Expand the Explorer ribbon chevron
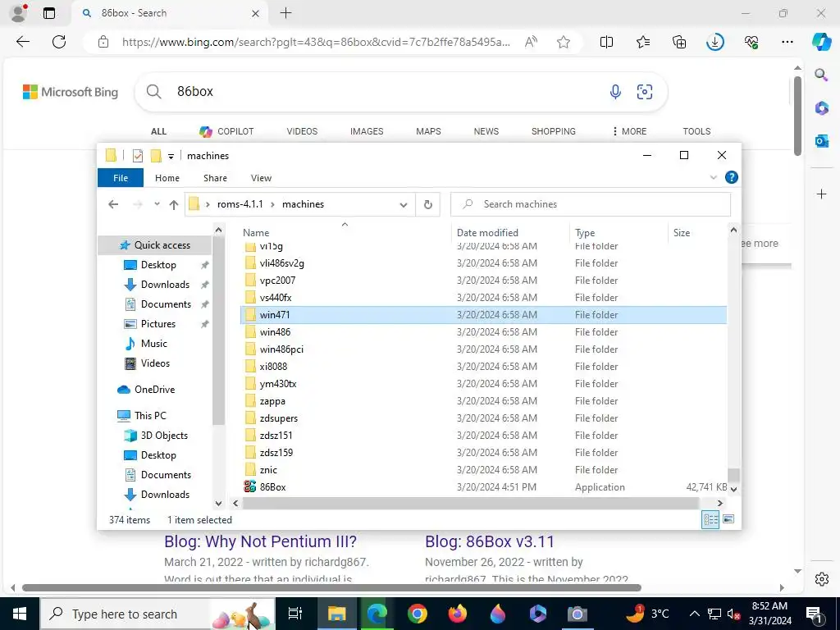The image size is (840, 630). point(713,177)
